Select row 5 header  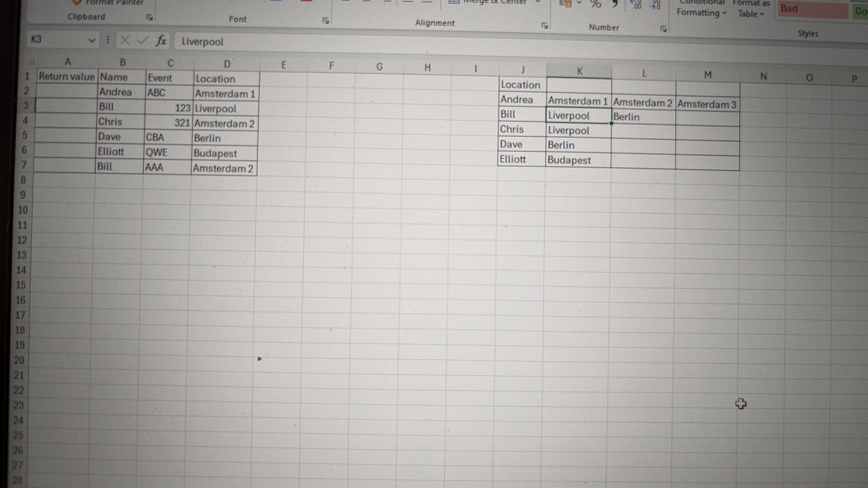coord(25,135)
